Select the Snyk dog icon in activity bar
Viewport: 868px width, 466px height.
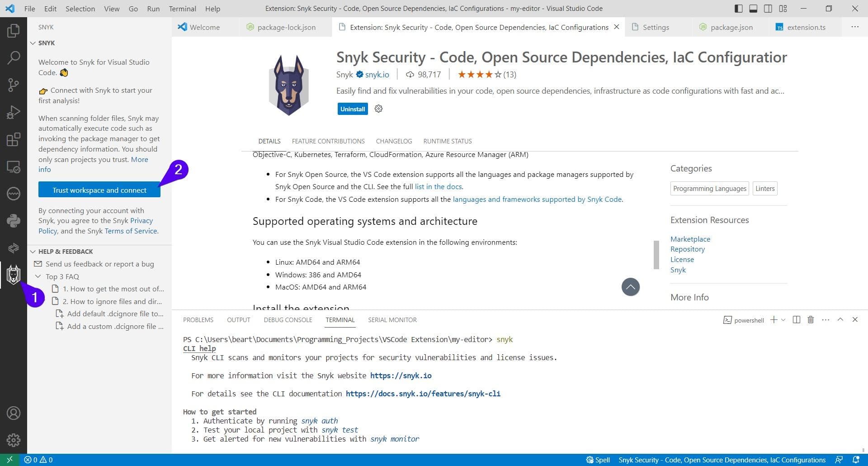tap(14, 275)
